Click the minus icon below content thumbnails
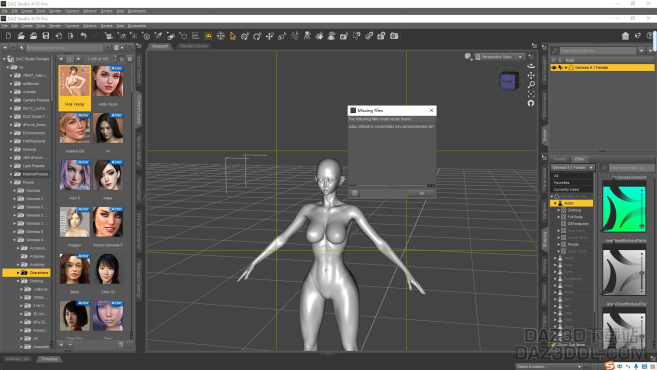 point(70,344)
